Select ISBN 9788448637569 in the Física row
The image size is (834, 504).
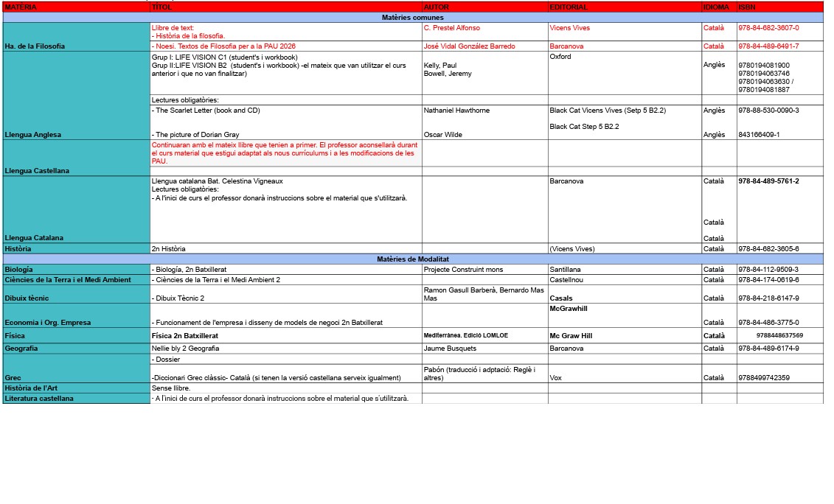pyautogui.click(x=779, y=336)
